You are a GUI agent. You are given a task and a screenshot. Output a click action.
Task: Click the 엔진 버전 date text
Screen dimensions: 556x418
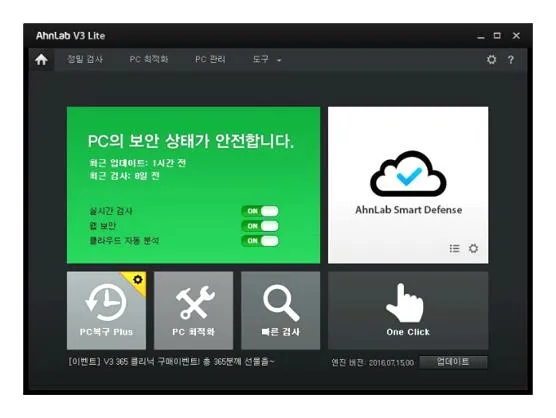373,363
